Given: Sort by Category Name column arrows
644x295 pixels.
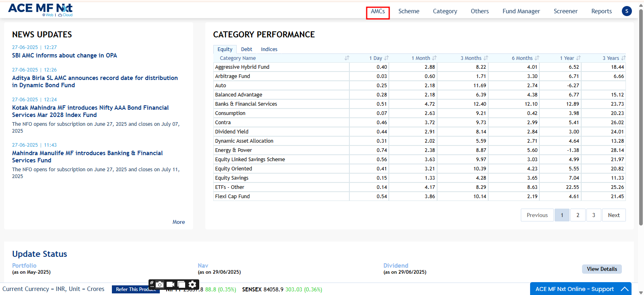Looking at the screenshot, I should [x=347, y=58].
